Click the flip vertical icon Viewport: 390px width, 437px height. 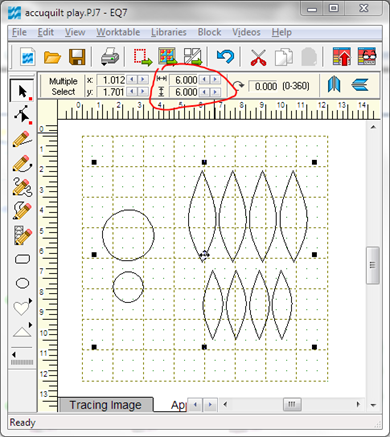coord(360,85)
